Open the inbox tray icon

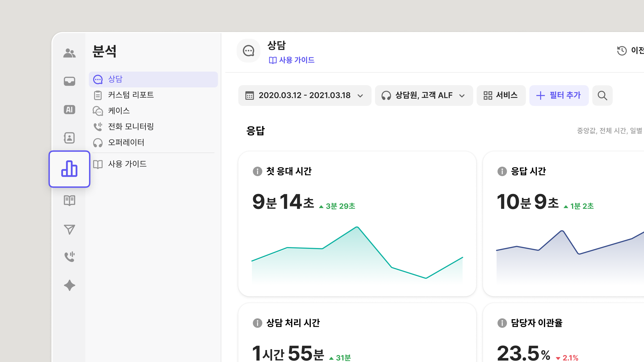pyautogui.click(x=69, y=81)
